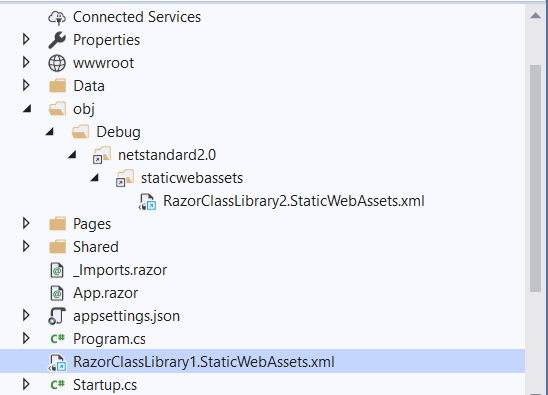The width and height of the screenshot is (548, 395).
Task: Click the vertical scrollbar thumb
Action: click(535, 178)
